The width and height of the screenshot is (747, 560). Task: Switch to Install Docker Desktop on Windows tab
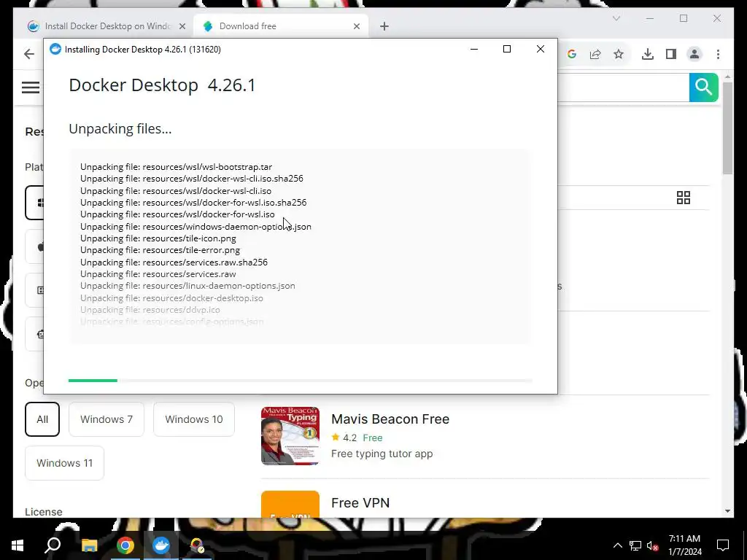coord(107,26)
